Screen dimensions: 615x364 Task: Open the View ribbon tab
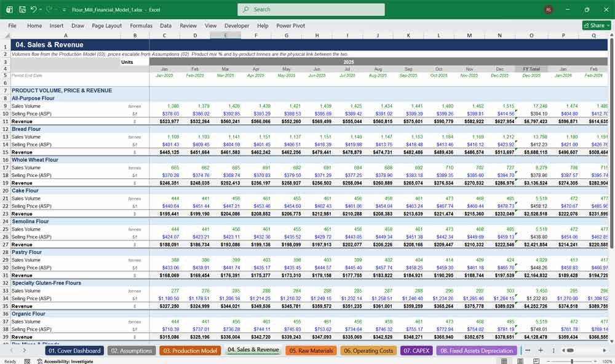tap(210, 25)
